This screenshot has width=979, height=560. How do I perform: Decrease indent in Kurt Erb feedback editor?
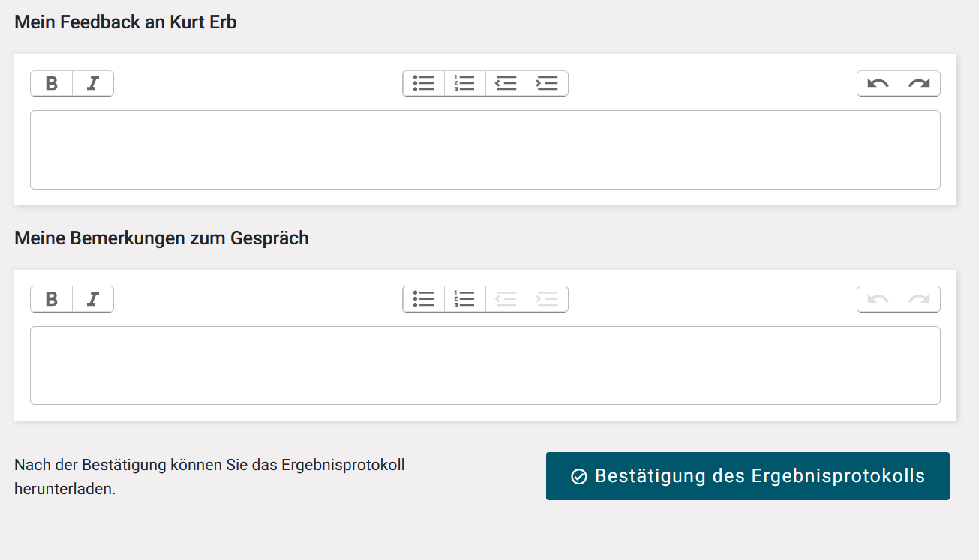[x=506, y=84]
